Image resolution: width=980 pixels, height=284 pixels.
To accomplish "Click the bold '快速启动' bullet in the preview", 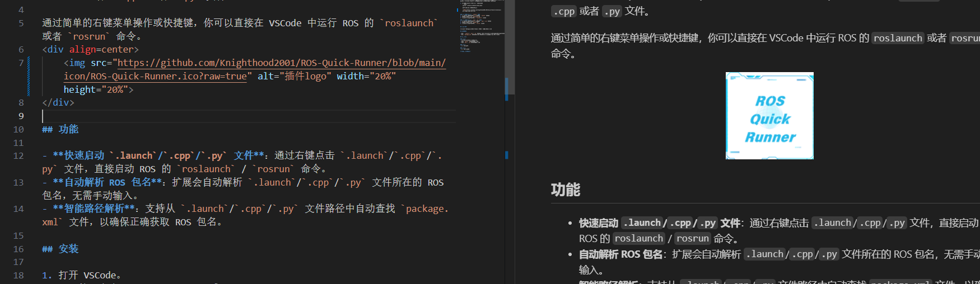I will (x=599, y=223).
